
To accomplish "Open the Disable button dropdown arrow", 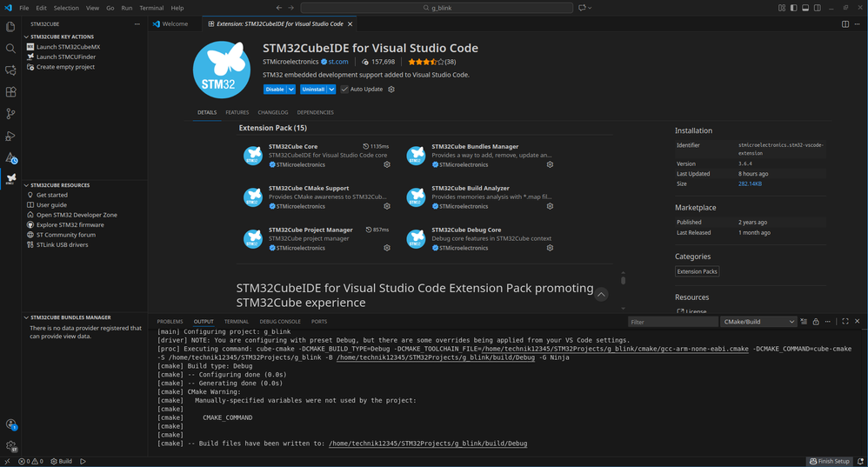I will pos(291,89).
